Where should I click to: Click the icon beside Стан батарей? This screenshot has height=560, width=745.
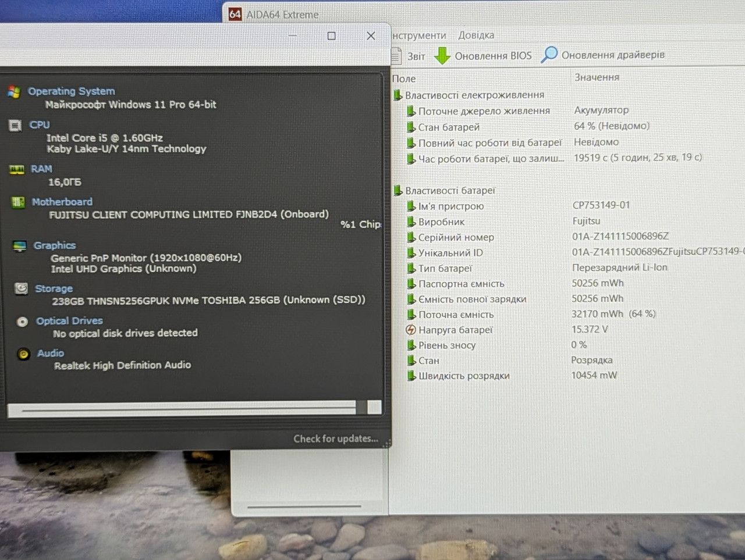[x=411, y=127]
